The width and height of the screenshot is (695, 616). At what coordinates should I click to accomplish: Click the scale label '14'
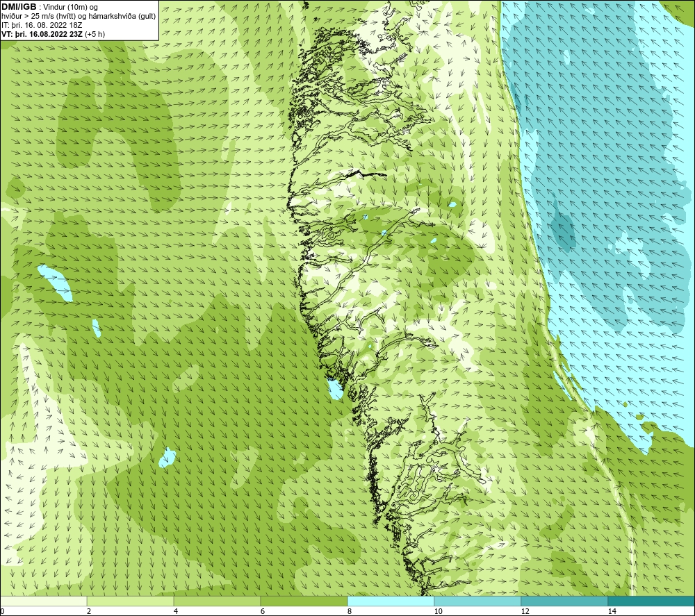[x=612, y=611]
